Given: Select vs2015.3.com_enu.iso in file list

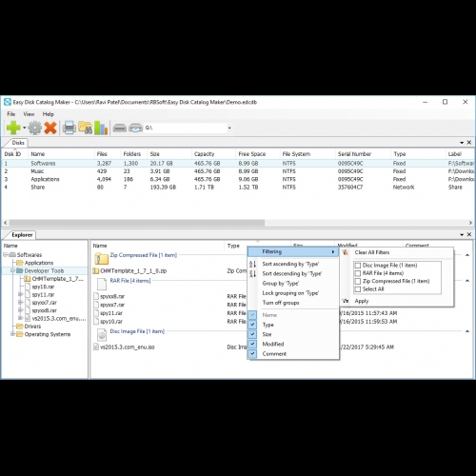Looking at the screenshot, I should click(128, 347).
